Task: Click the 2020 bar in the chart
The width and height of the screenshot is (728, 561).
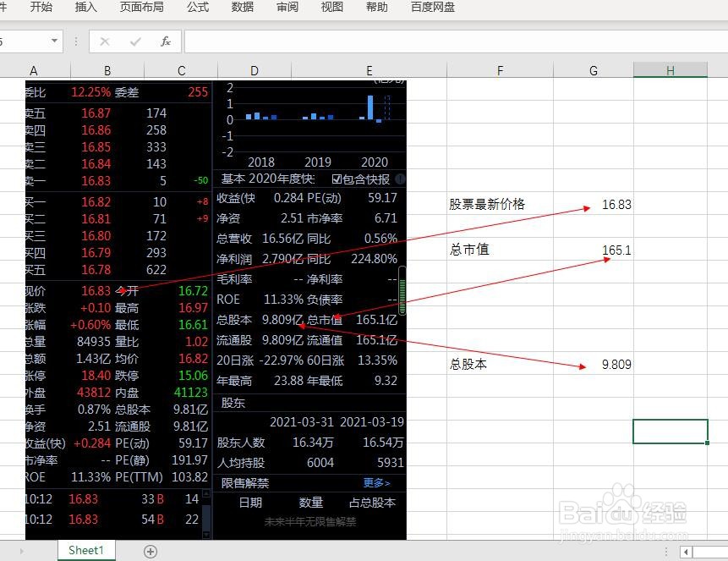Action: 370,107
